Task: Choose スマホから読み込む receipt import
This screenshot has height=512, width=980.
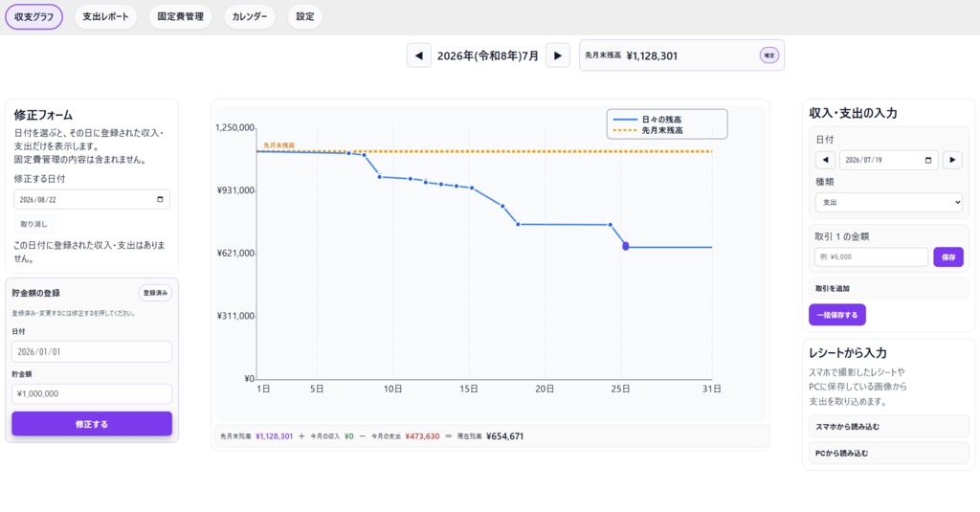Action: pos(889,427)
